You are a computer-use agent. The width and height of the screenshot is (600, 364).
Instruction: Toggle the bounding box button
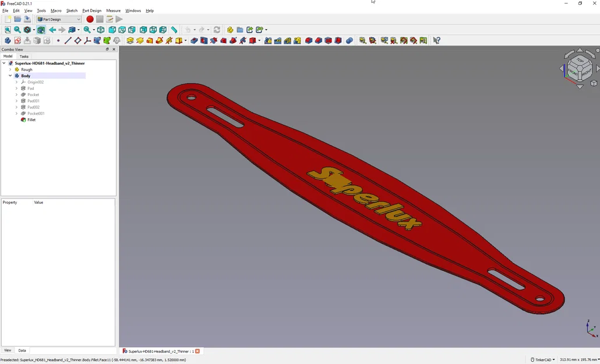(41, 30)
